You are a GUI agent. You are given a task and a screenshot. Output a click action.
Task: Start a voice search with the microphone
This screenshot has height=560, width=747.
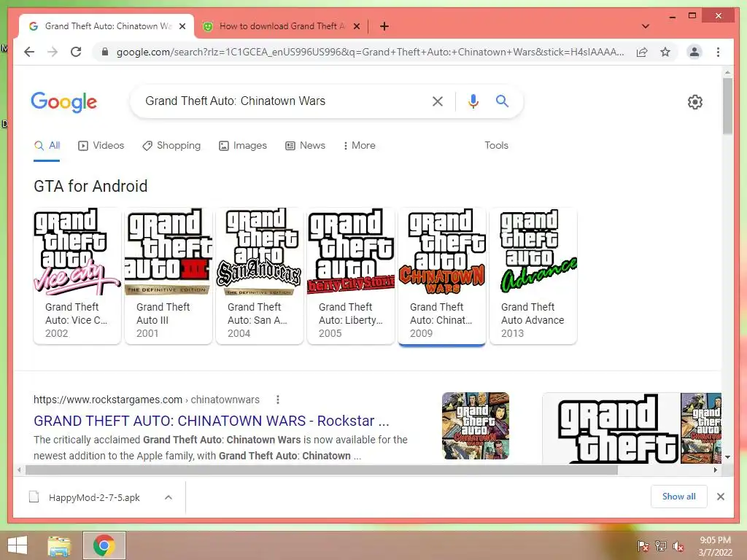click(x=473, y=101)
